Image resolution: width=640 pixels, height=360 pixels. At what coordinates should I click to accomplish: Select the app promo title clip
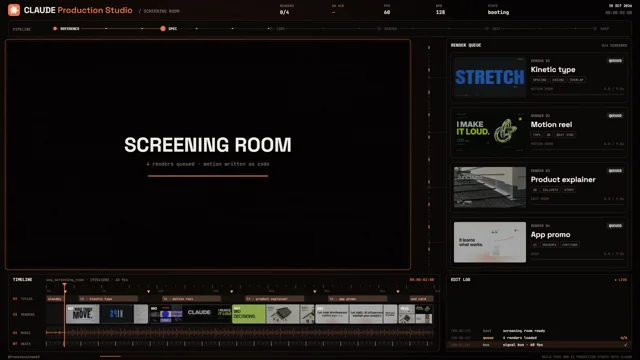point(358,299)
